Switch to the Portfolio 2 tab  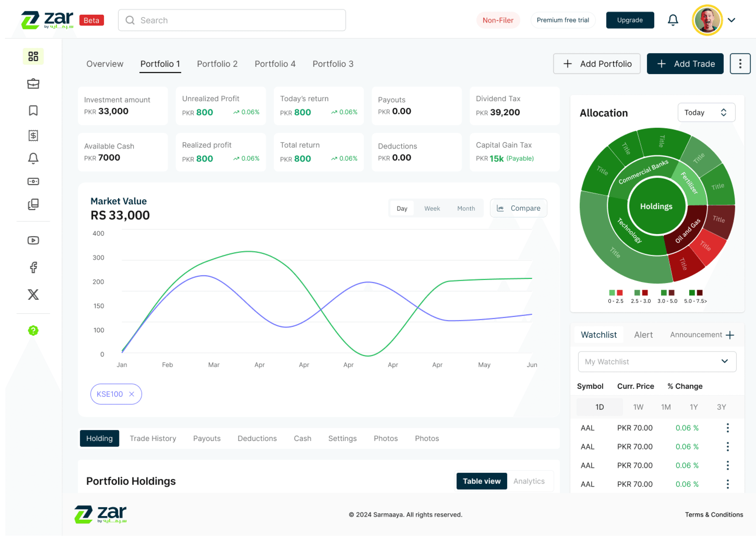[217, 64]
